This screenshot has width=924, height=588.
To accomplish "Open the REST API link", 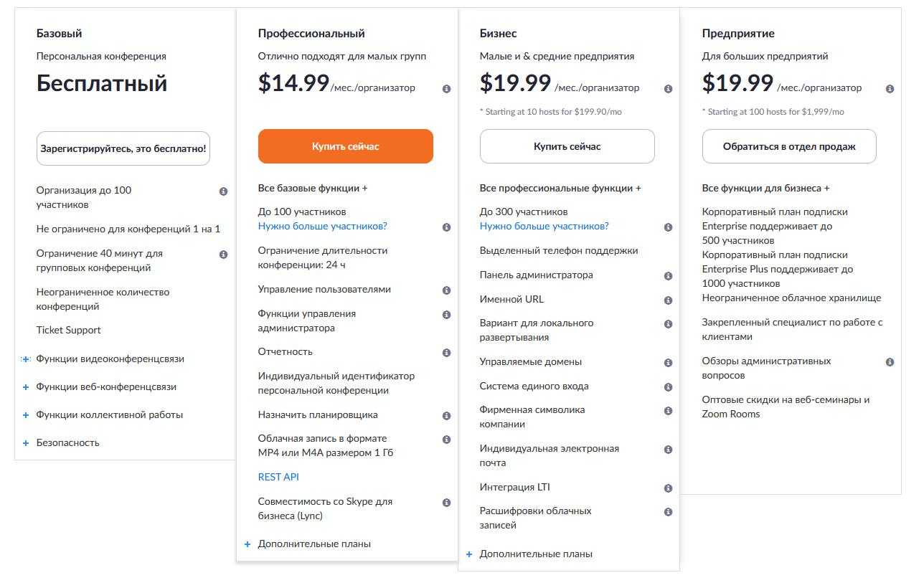I will coord(278,477).
